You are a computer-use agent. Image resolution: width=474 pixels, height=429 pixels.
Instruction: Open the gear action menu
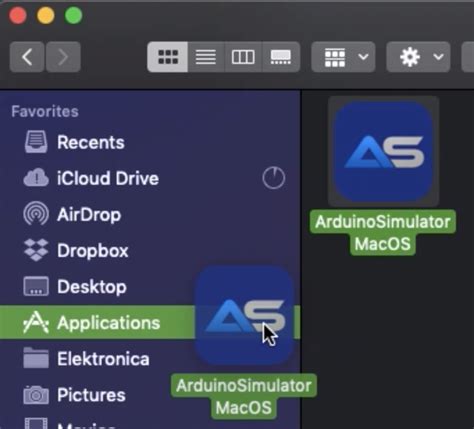click(418, 57)
